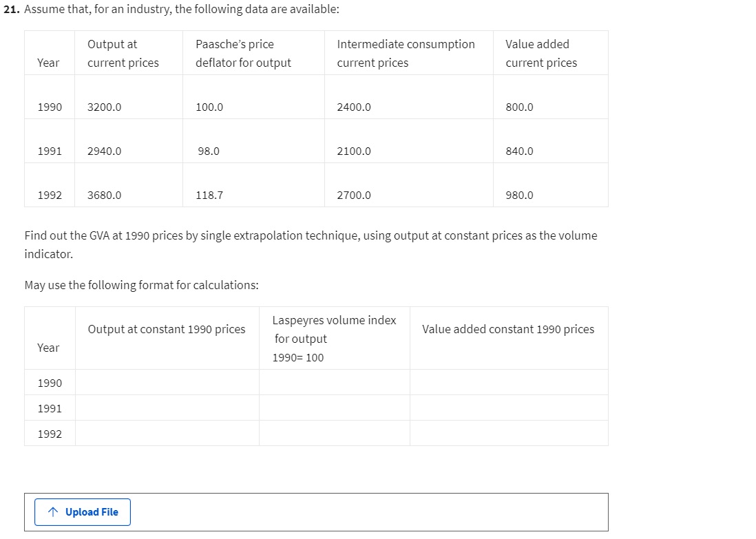The height and width of the screenshot is (539, 756).
Task: Click the 1992 output value 3680.0
Action: click(x=105, y=195)
